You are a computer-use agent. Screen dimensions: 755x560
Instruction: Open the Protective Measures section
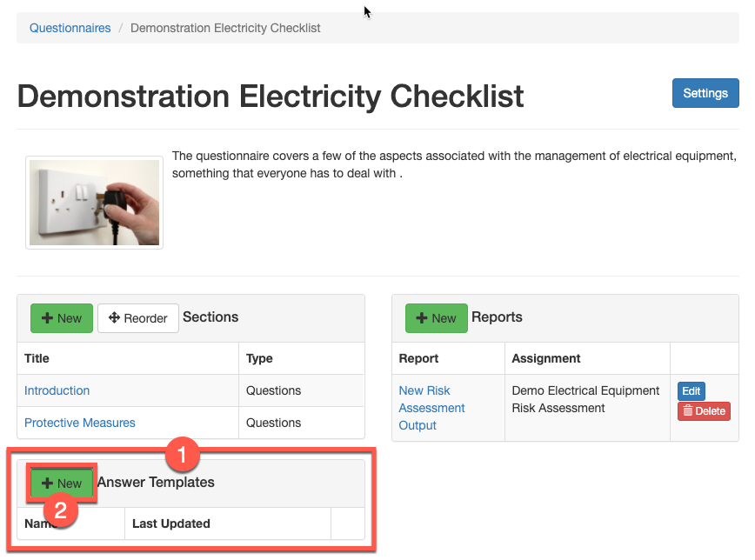click(x=80, y=423)
